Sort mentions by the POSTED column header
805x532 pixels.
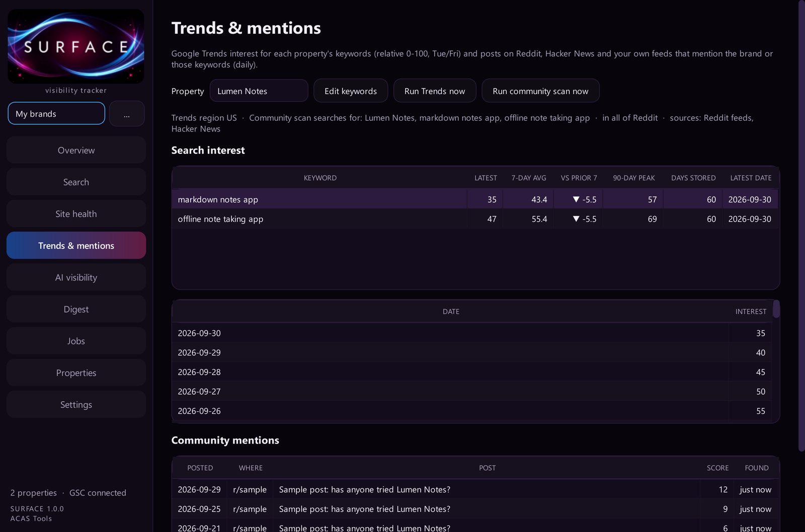pyautogui.click(x=200, y=468)
